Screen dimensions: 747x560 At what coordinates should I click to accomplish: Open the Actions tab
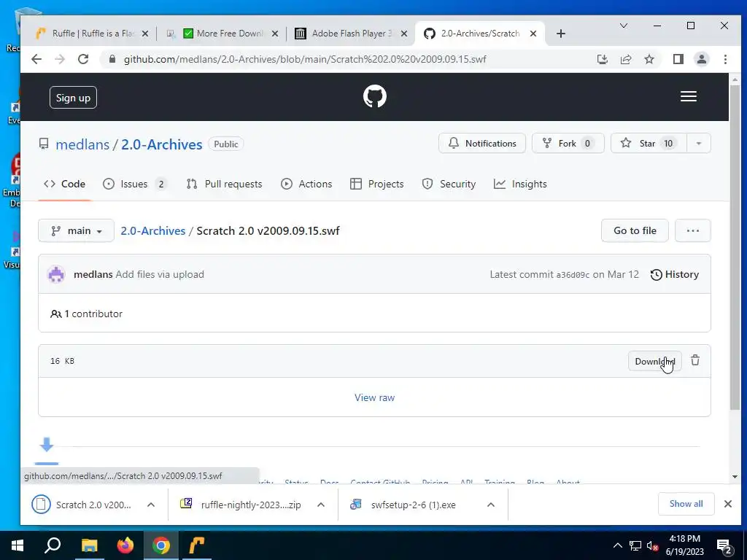click(x=306, y=184)
